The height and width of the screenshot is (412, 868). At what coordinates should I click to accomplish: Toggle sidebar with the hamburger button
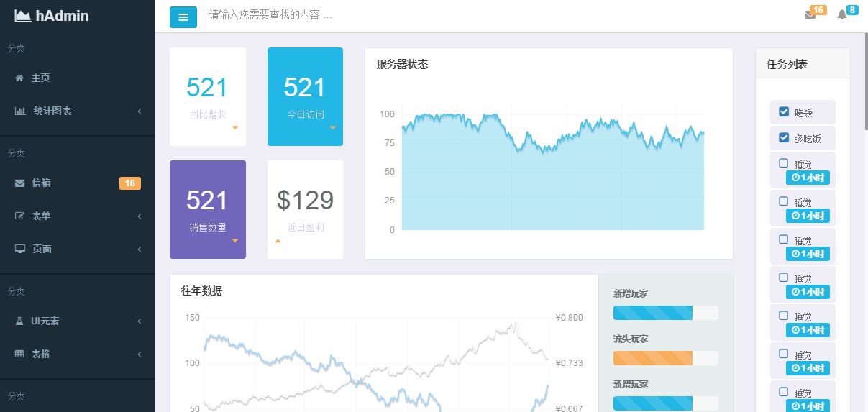(x=183, y=17)
